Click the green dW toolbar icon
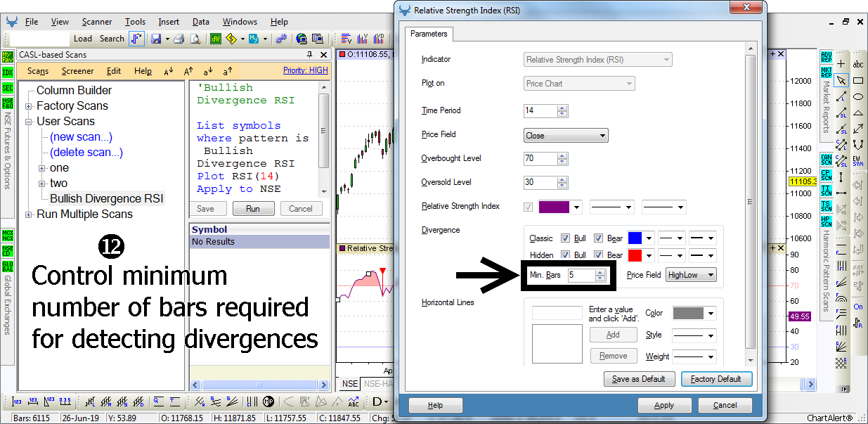Screen dimensions: 868x424 (216, 39)
